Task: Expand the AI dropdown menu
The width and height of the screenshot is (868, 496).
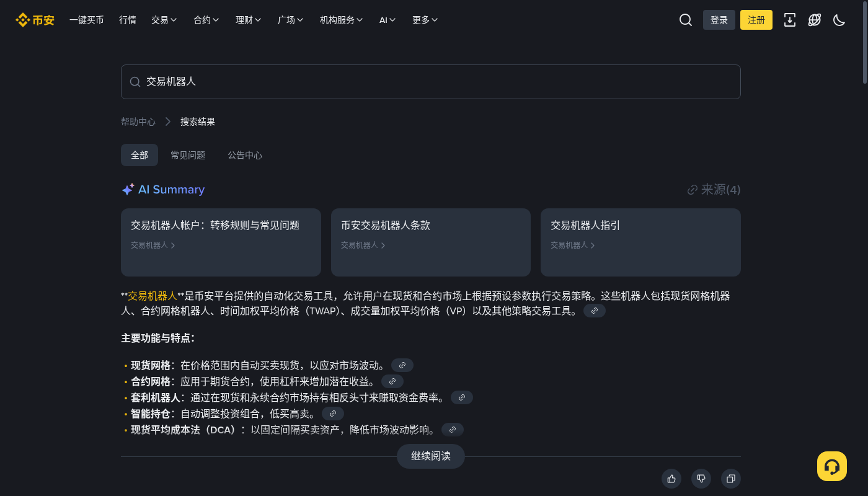Action: tap(387, 20)
